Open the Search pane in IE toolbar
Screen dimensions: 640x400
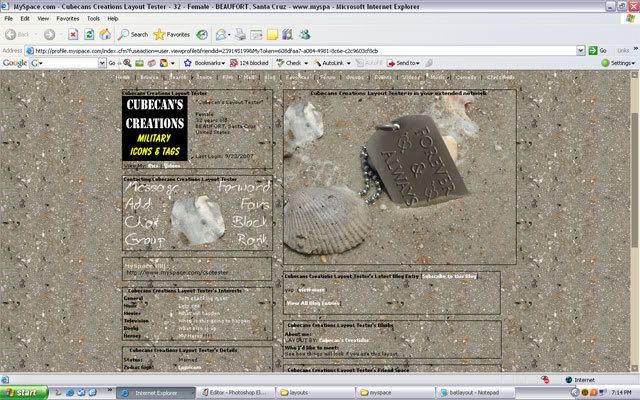[x=133, y=35]
